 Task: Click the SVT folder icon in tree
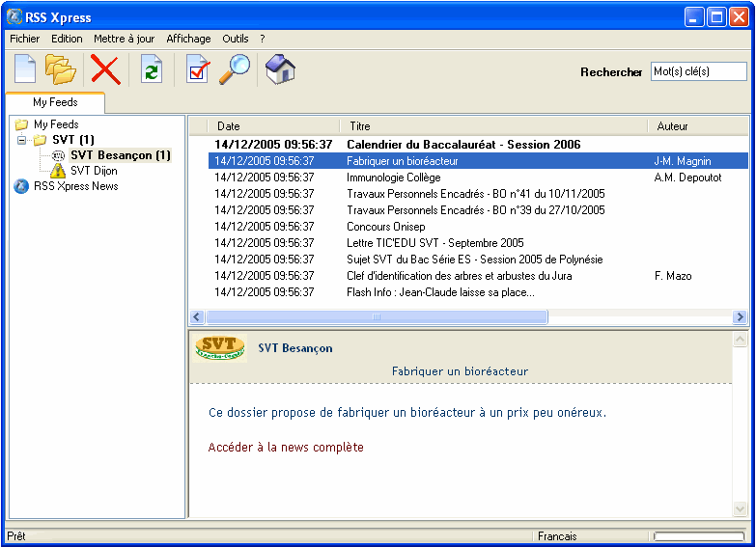click(40, 140)
